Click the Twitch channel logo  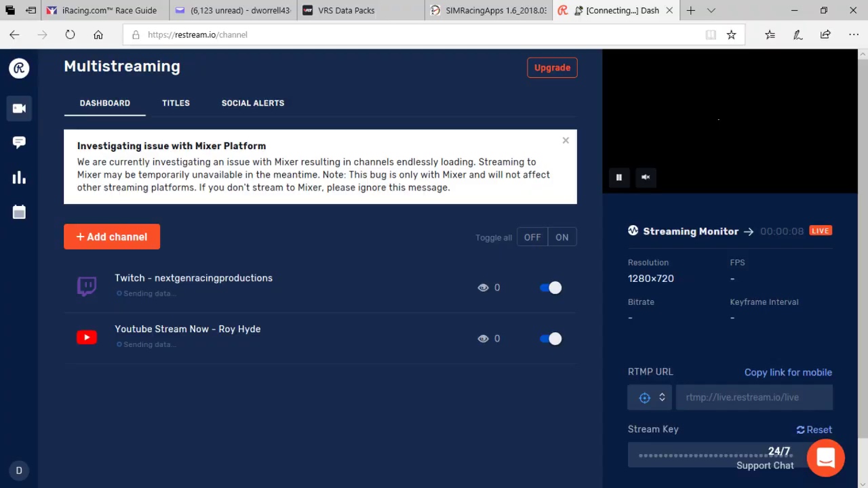87,287
